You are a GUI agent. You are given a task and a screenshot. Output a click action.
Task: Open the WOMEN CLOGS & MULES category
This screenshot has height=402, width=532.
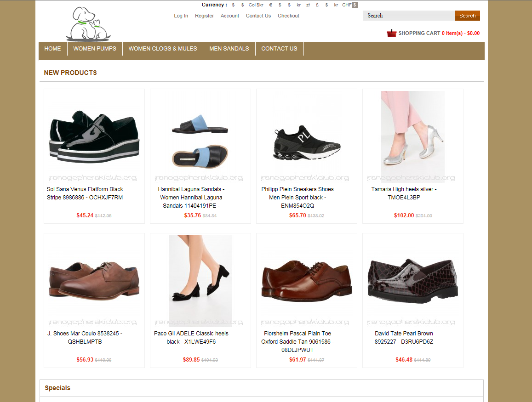(162, 49)
